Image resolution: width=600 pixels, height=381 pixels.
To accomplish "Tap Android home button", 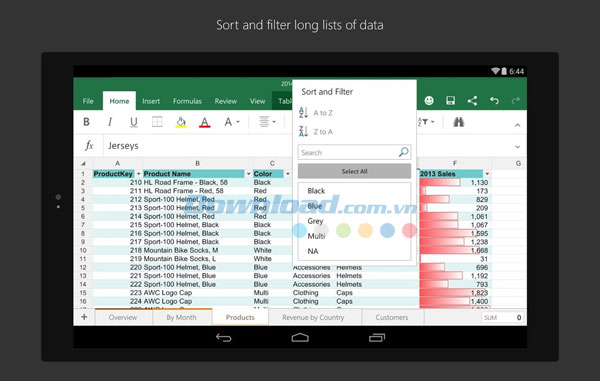I will tap(300, 337).
